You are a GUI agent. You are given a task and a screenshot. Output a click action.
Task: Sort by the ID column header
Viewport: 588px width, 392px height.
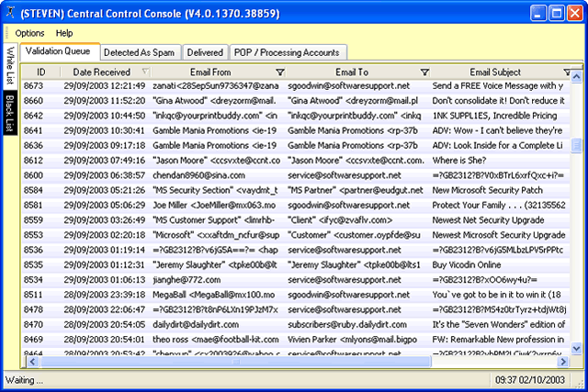tap(40, 72)
